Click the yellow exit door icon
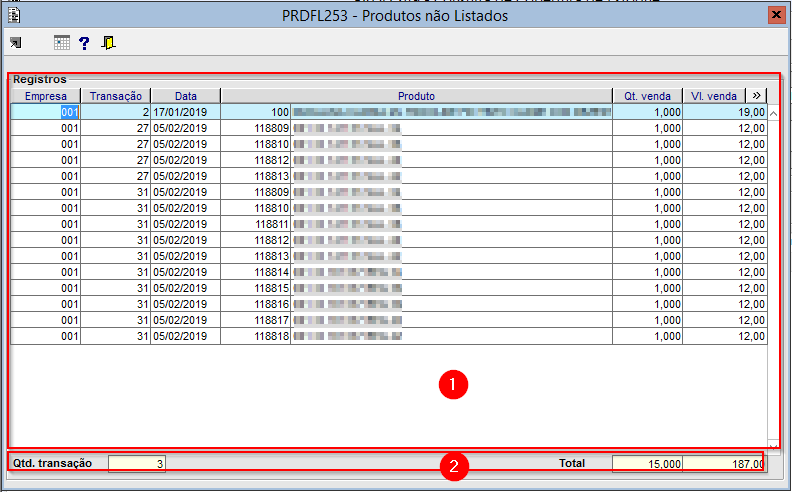The width and height of the screenshot is (792, 492). [x=108, y=43]
